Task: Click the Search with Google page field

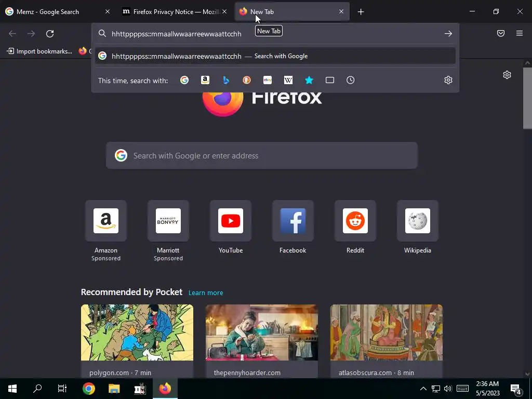Action: (262, 155)
